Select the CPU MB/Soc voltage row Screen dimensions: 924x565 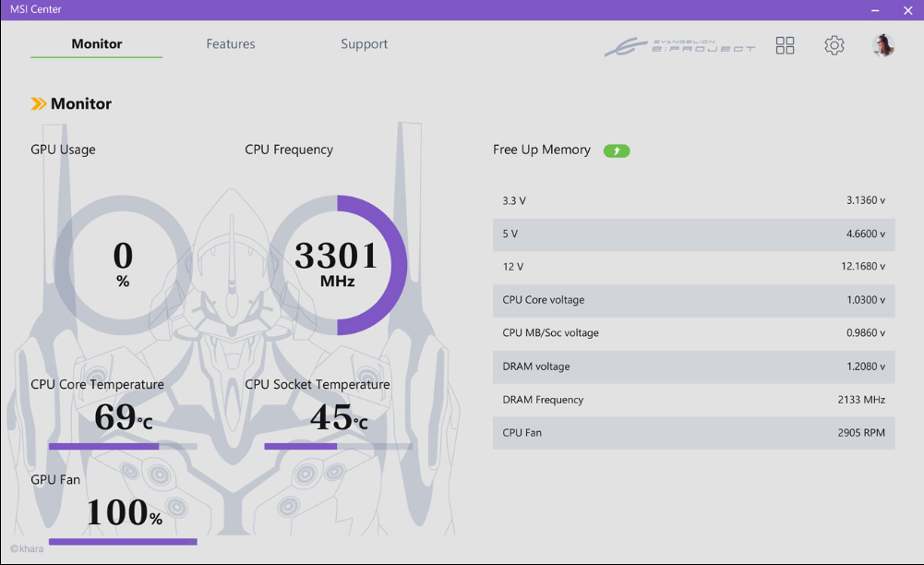(693, 333)
